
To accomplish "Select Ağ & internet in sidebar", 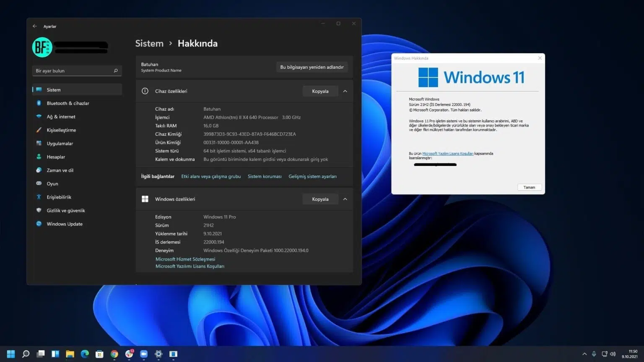I will pos(77,116).
